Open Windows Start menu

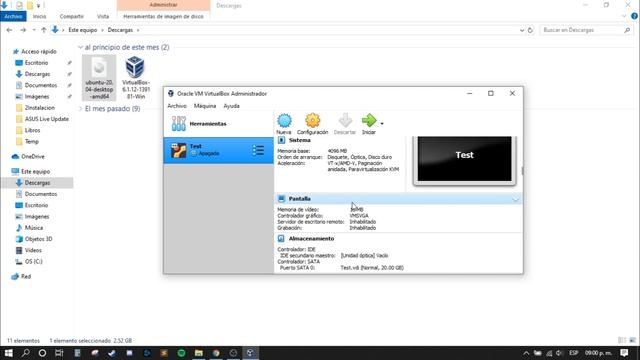8,353
